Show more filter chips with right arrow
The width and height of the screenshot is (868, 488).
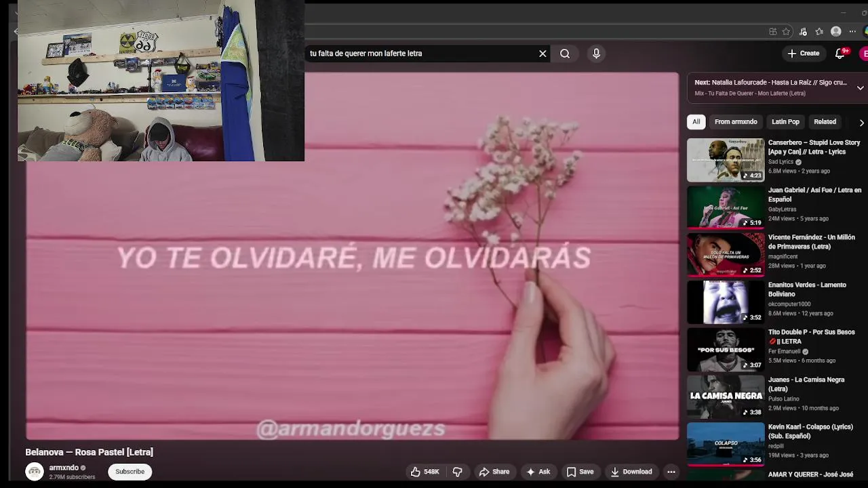[861, 123]
